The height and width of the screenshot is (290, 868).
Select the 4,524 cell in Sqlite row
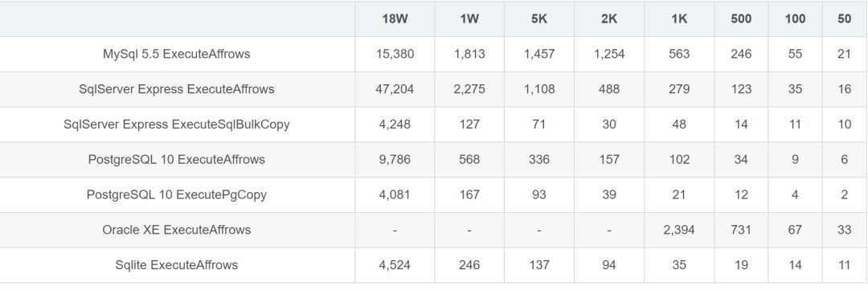pyautogui.click(x=395, y=265)
